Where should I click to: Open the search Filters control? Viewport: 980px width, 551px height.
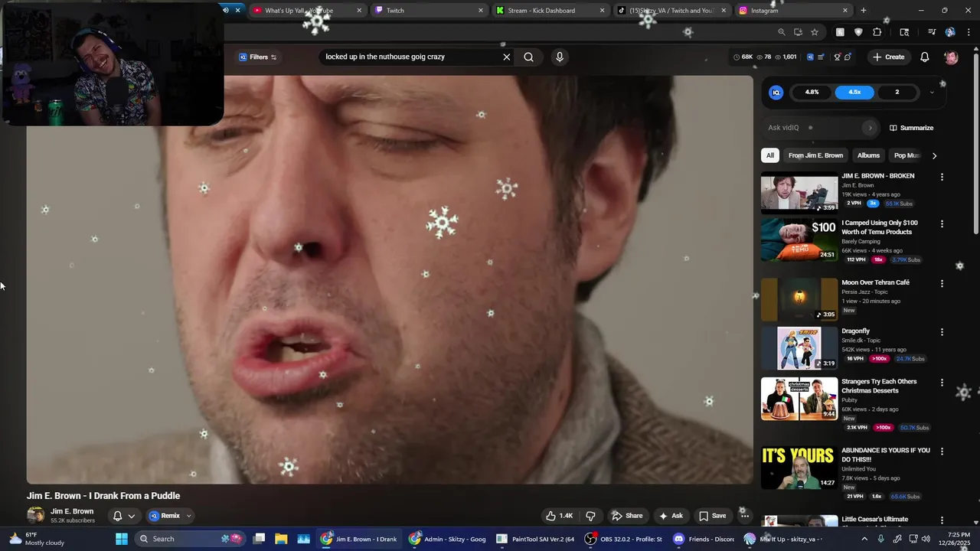[x=258, y=57]
